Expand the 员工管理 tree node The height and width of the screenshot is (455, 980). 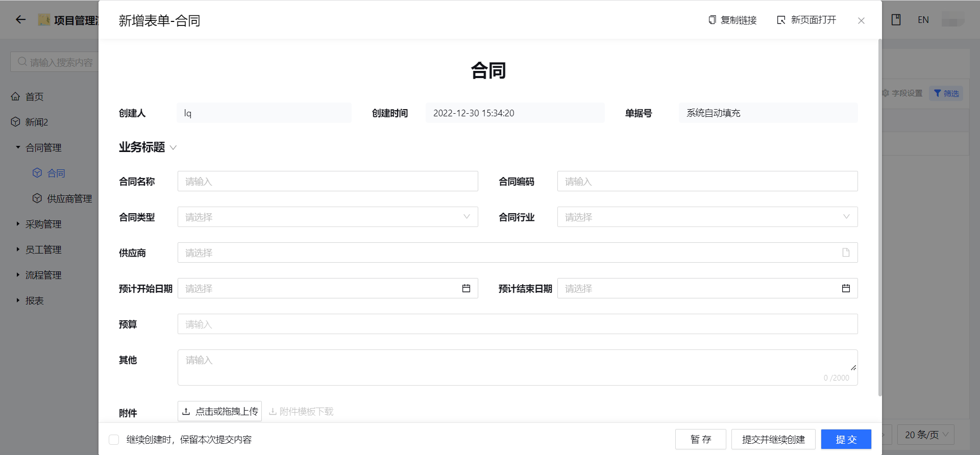18,249
